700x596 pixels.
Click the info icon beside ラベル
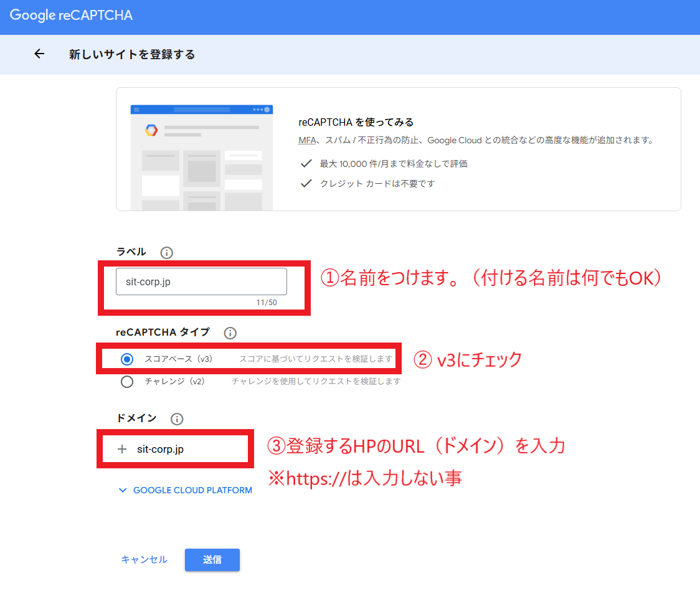[166, 253]
